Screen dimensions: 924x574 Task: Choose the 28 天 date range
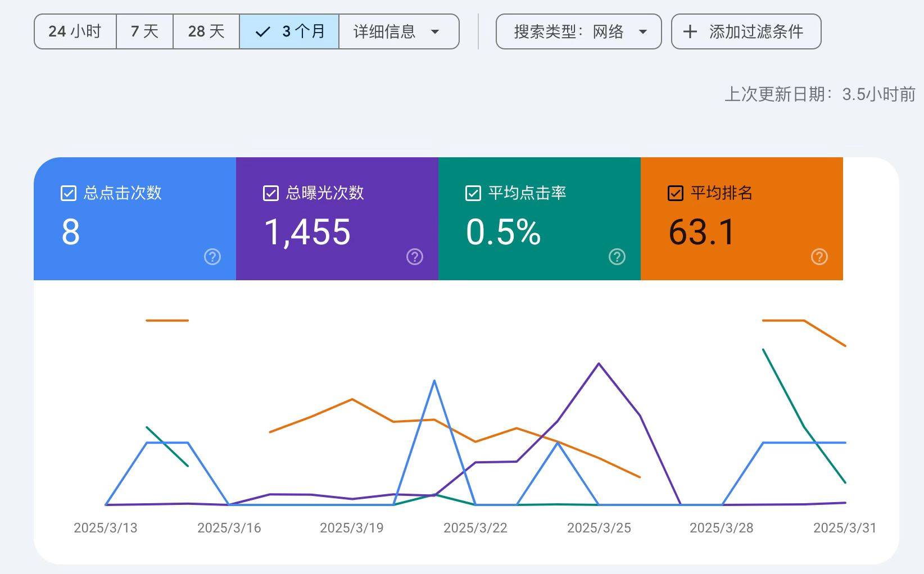coord(206,31)
